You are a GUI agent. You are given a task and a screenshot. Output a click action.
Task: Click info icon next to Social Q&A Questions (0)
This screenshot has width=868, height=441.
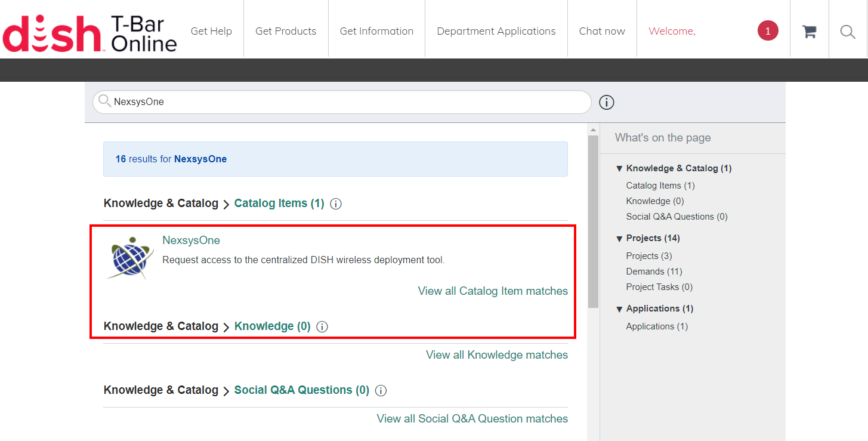click(381, 391)
